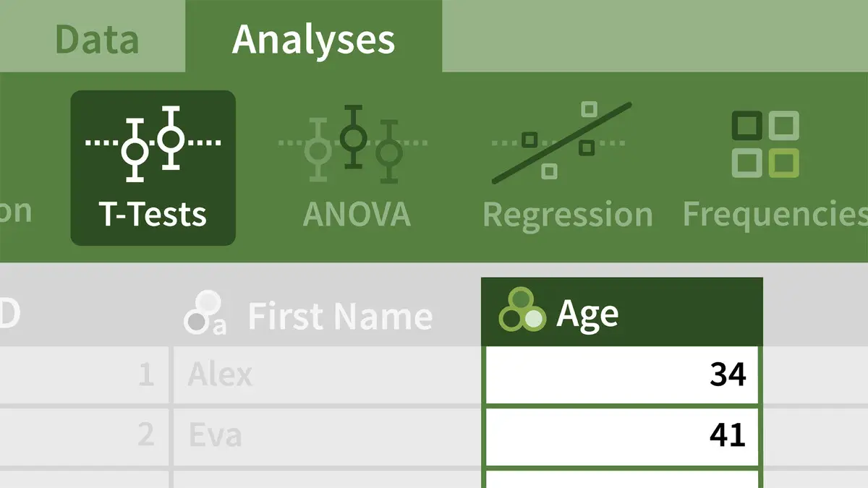The width and height of the screenshot is (868, 488).
Task: Select row number 1
Action: [x=145, y=374]
